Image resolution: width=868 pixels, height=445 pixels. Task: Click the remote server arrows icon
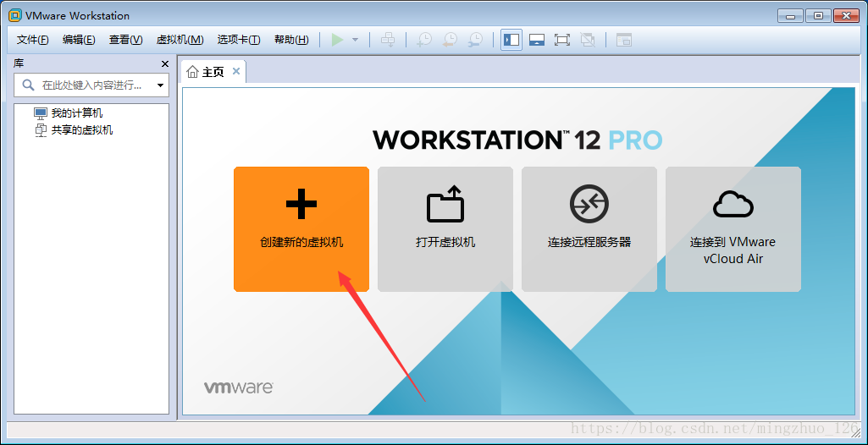589,203
